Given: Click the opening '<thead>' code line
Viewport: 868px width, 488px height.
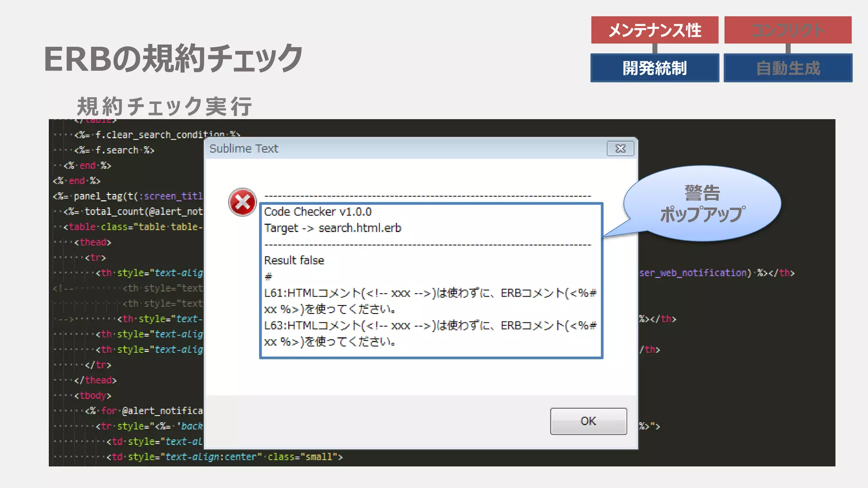Looking at the screenshot, I should (93, 242).
